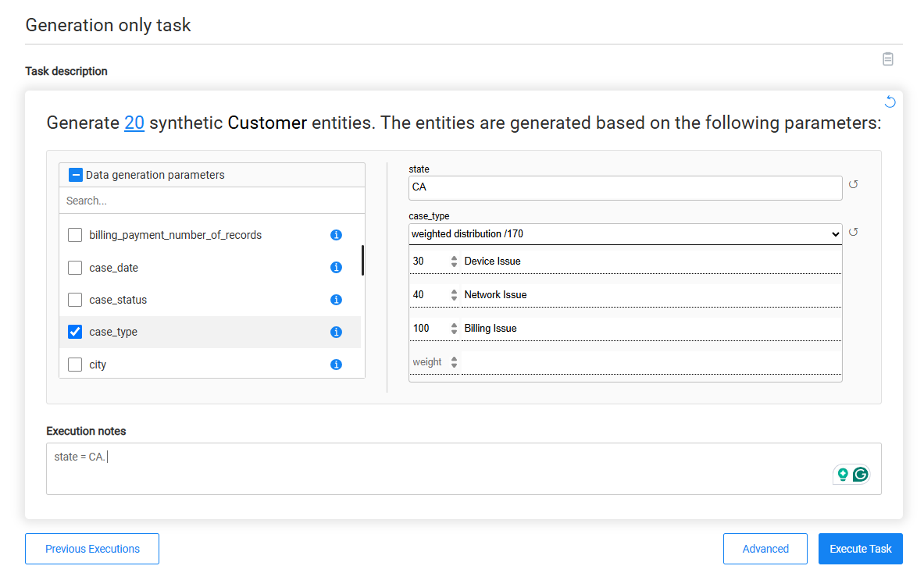Reset the task description with the blue refresh icon

point(890,101)
